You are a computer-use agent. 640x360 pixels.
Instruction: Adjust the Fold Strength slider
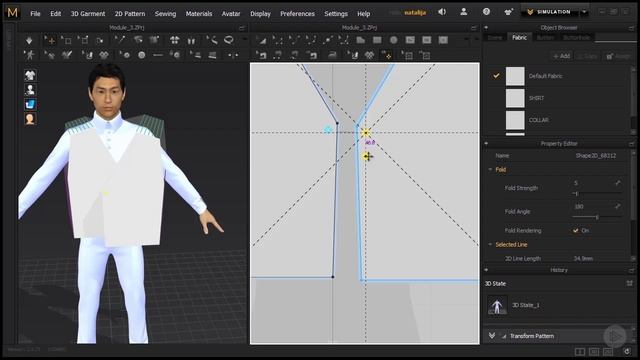coord(596,193)
